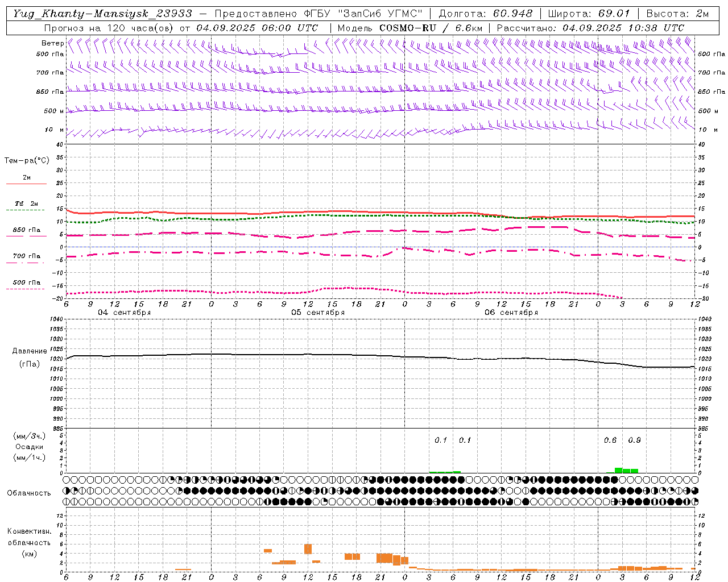Click the 06 сентября date label
This screenshot has width=728, height=582.
[511, 313]
